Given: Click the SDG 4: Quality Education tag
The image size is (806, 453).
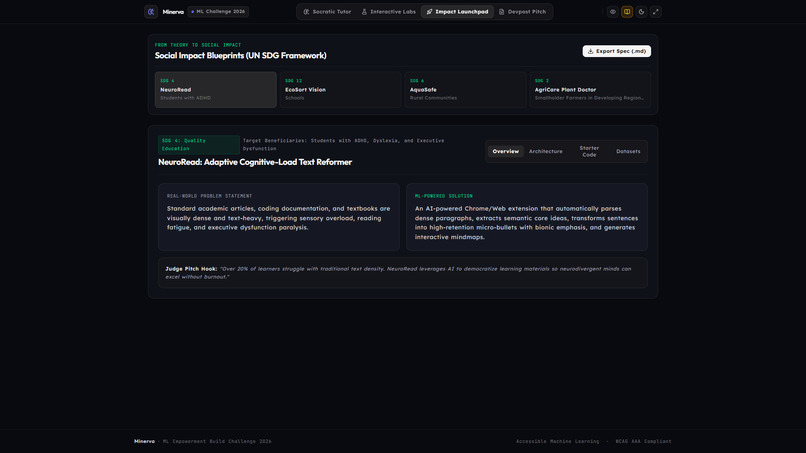Looking at the screenshot, I should [x=199, y=144].
